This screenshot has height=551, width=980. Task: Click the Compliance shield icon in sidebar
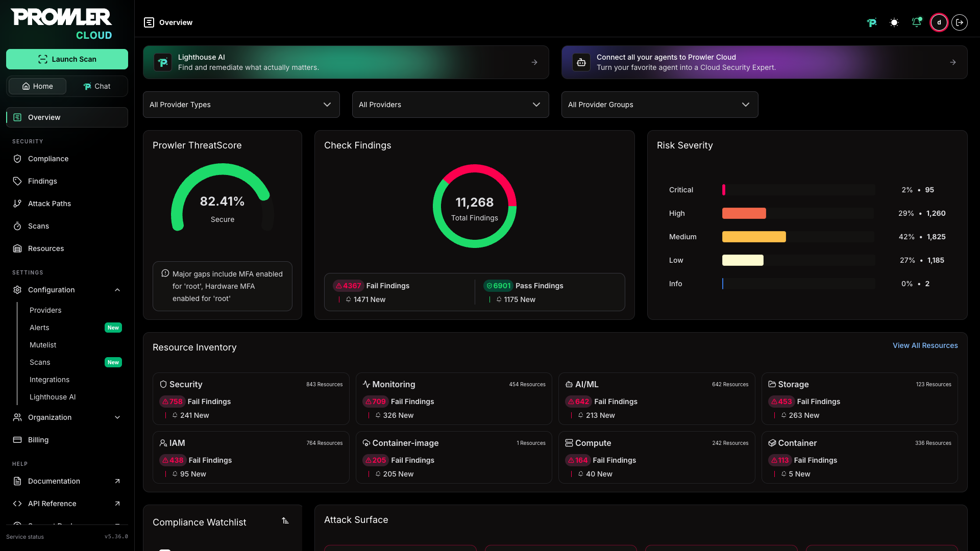coord(17,159)
